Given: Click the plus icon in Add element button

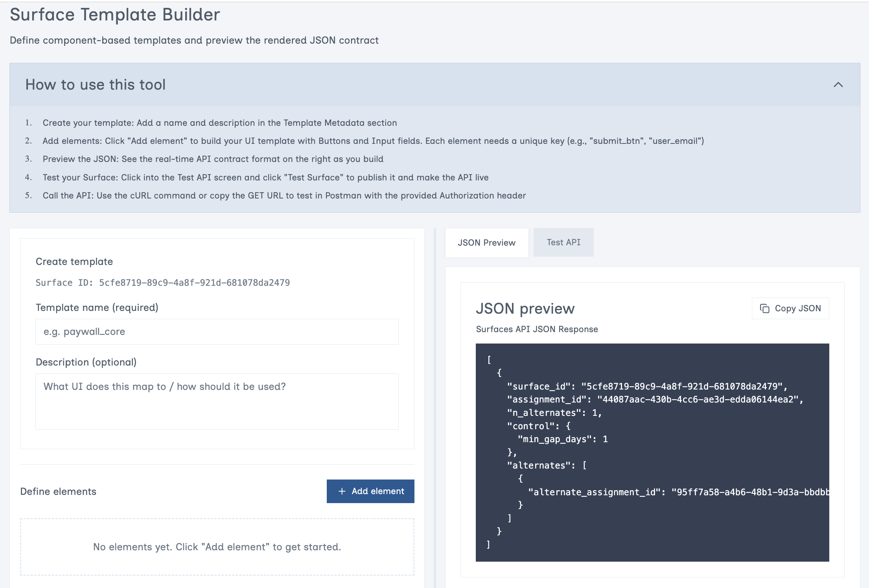Looking at the screenshot, I should tap(342, 491).
